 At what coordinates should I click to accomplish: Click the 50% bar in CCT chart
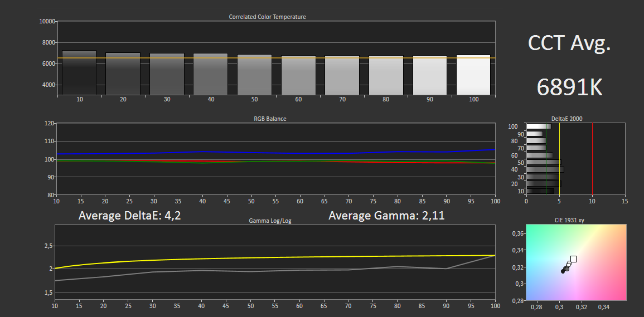click(x=255, y=75)
